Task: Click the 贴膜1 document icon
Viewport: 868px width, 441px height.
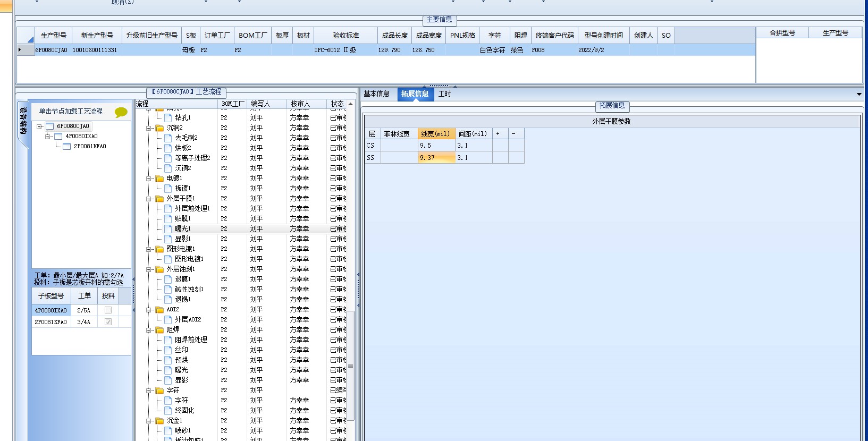Action: pyautogui.click(x=168, y=219)
